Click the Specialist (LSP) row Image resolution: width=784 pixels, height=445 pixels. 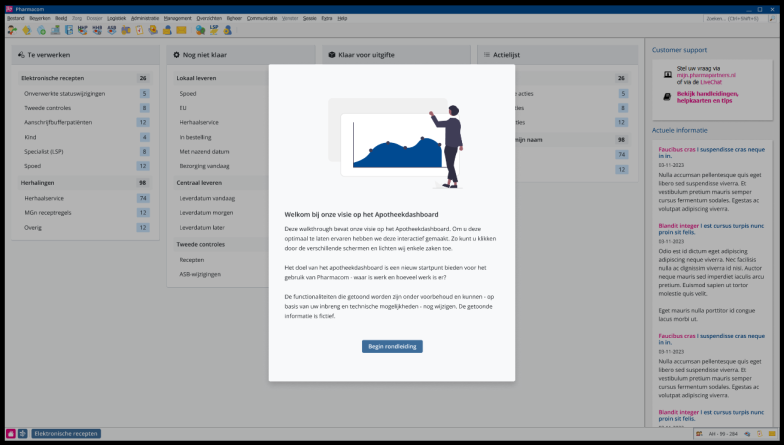[85, 152]
